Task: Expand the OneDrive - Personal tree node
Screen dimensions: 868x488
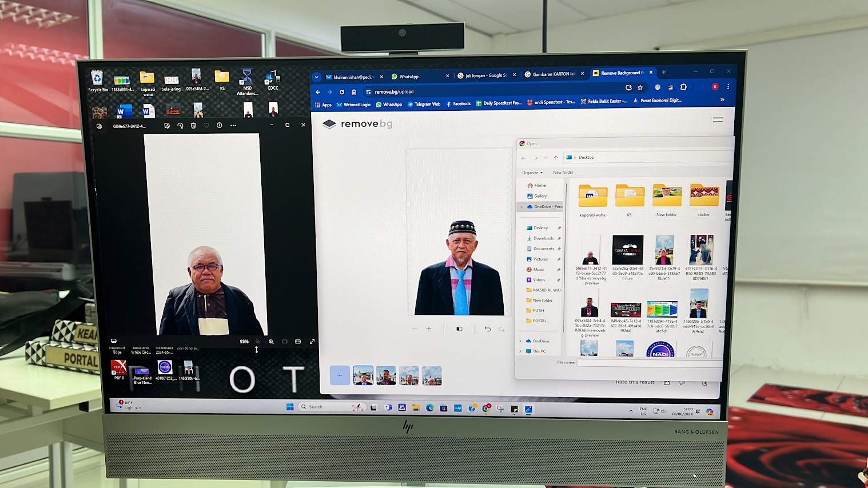Action: point(521,207)
